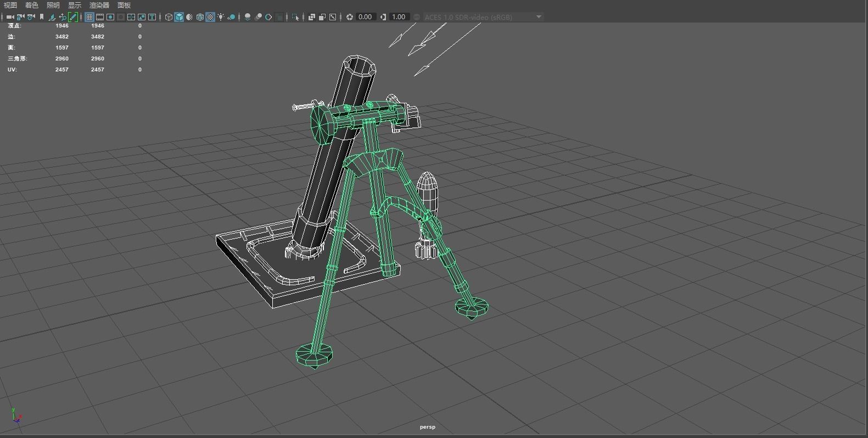The width and height of the screenshot is (868, 438).
Task: Click the Isolate Select icon
Action: 295,17
